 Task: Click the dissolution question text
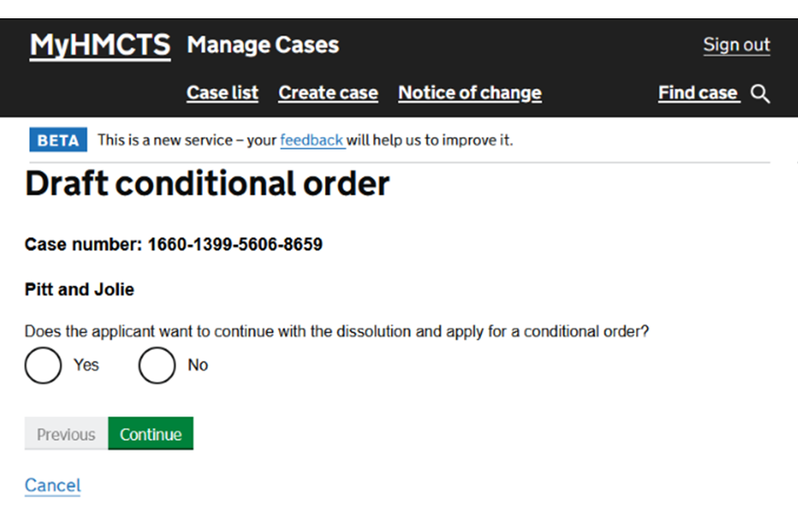[x=337, y=331]
